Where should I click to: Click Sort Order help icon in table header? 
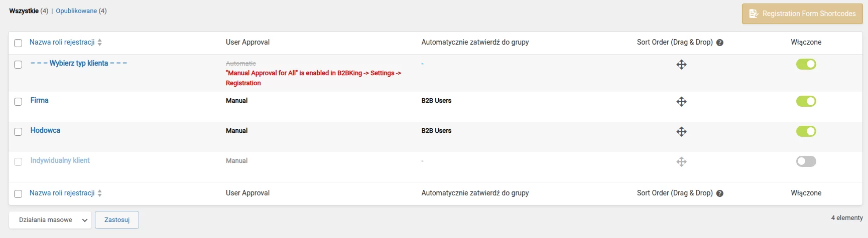[x=720, y=43]
